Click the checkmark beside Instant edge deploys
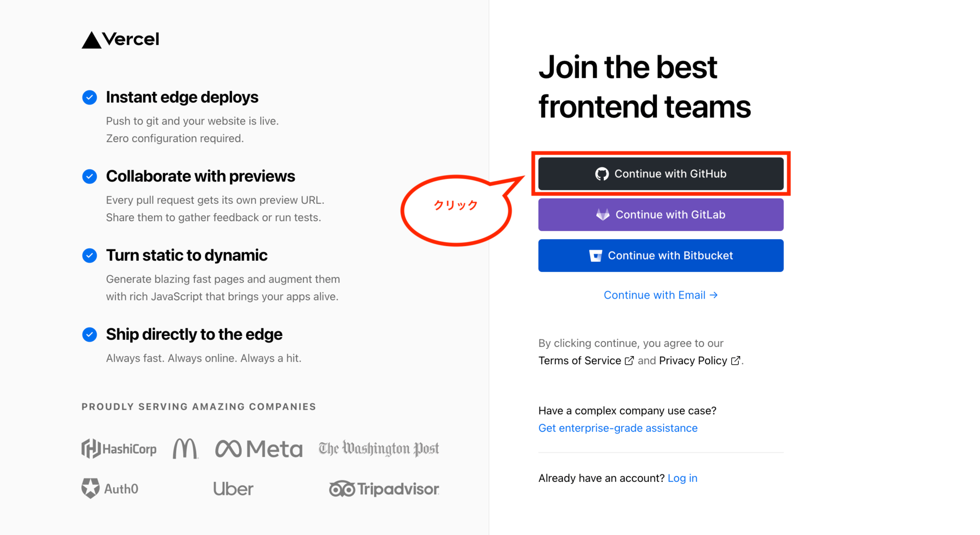 pyautogui.click(x=89, y=98)
